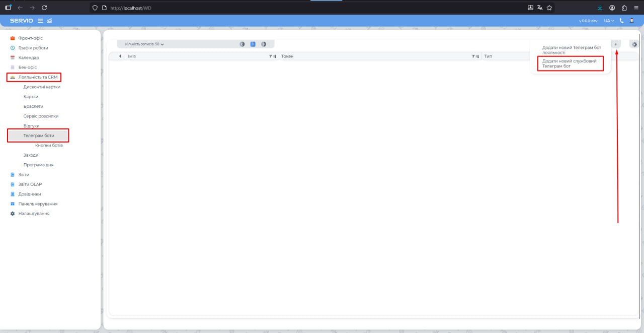Click the plus button to add bot
Image resolution: width=644 pixels, height=333 pixels.
tap(615, 44)
